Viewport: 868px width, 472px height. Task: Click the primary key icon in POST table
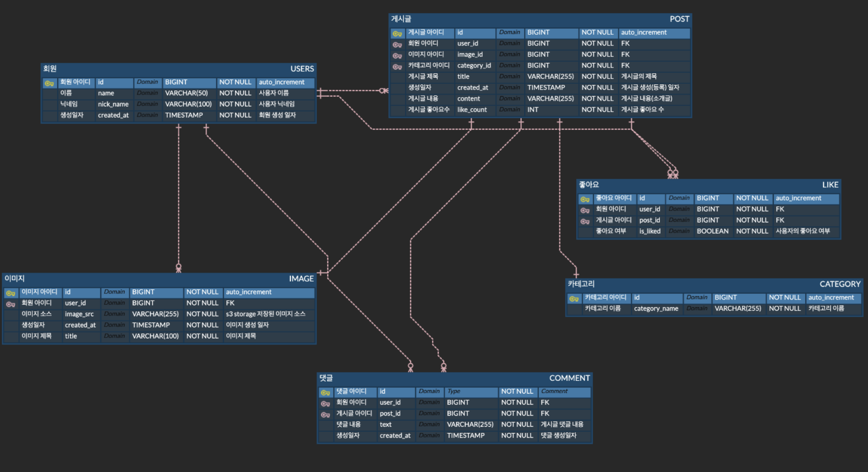[397, 33]
